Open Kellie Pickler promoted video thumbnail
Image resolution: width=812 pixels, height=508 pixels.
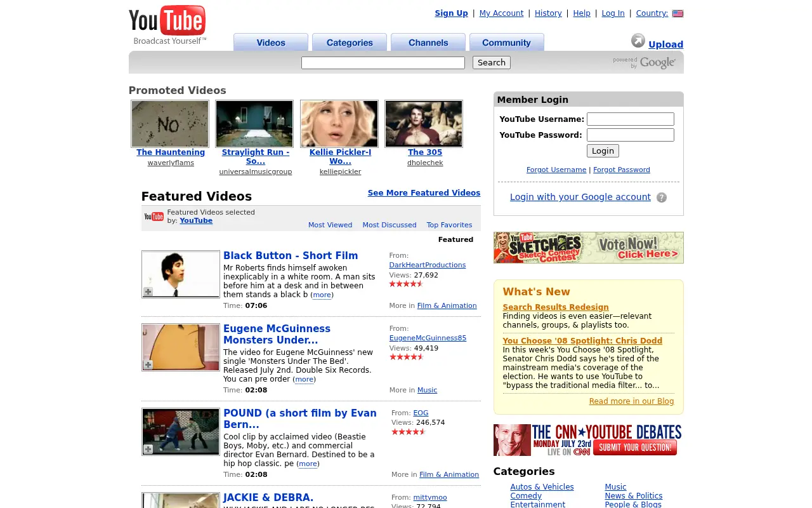tap(339, 124)
